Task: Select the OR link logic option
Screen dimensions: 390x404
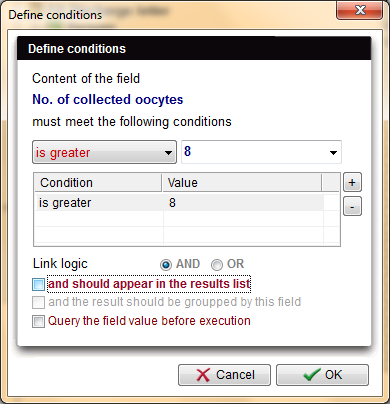Action: (x=217, y=265)
